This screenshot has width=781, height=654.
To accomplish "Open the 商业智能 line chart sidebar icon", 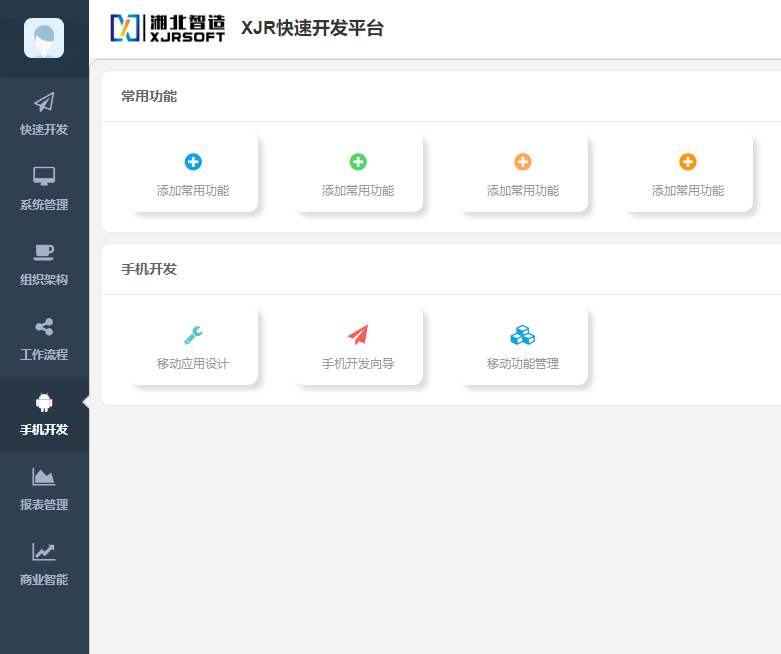I will (x=44, y=551).
